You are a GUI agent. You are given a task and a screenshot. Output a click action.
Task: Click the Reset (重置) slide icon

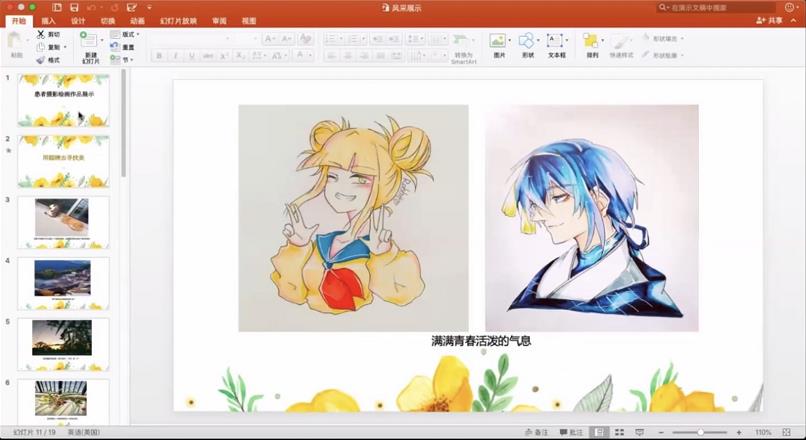tap(115, 47)
